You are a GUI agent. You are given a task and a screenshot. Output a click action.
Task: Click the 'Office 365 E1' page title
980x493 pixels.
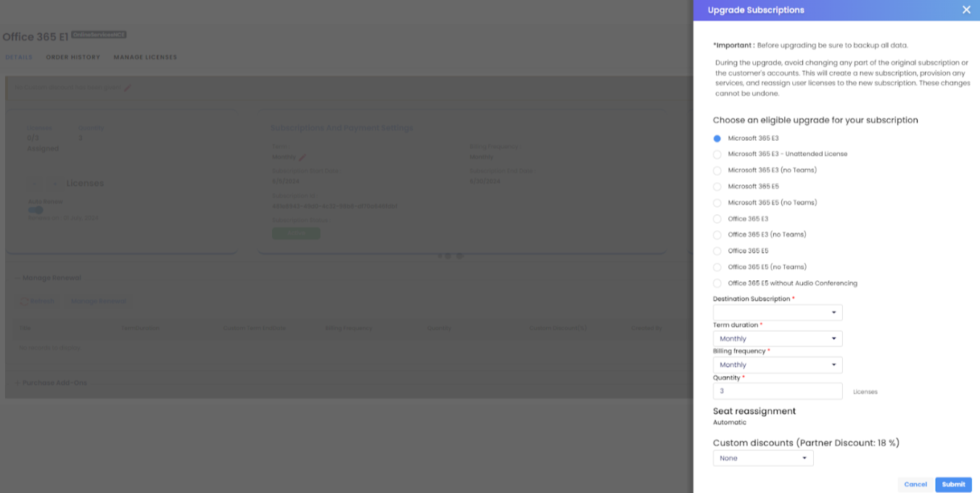coord(36,36)
